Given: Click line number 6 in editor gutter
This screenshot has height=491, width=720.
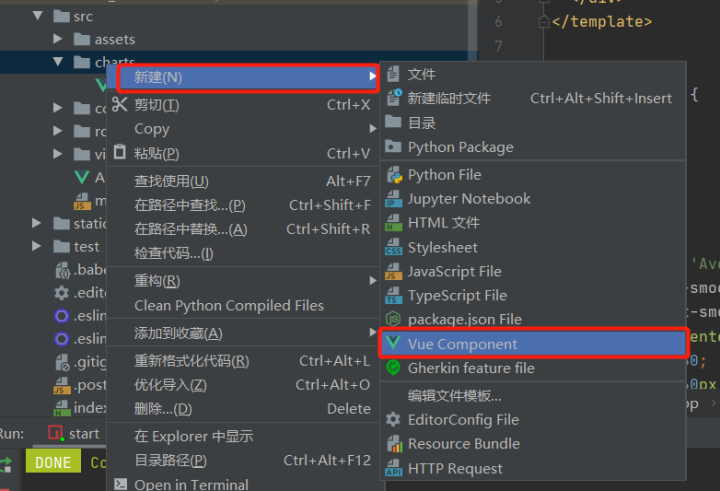Looking at the screenshot, I should pos(499,22).
